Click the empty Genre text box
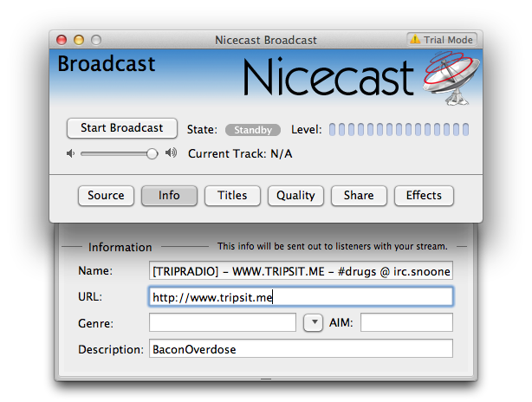The image size is (532, 402). (x=223, y=323)
